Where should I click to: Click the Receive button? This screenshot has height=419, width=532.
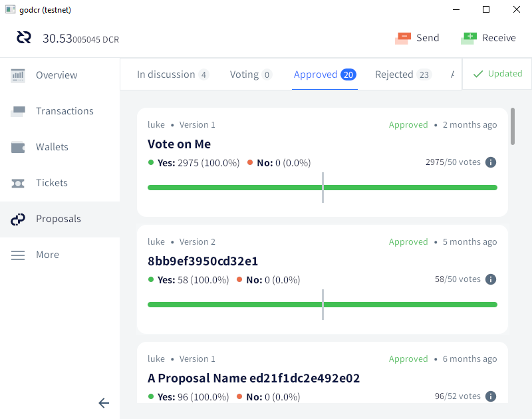click(488, 38)
